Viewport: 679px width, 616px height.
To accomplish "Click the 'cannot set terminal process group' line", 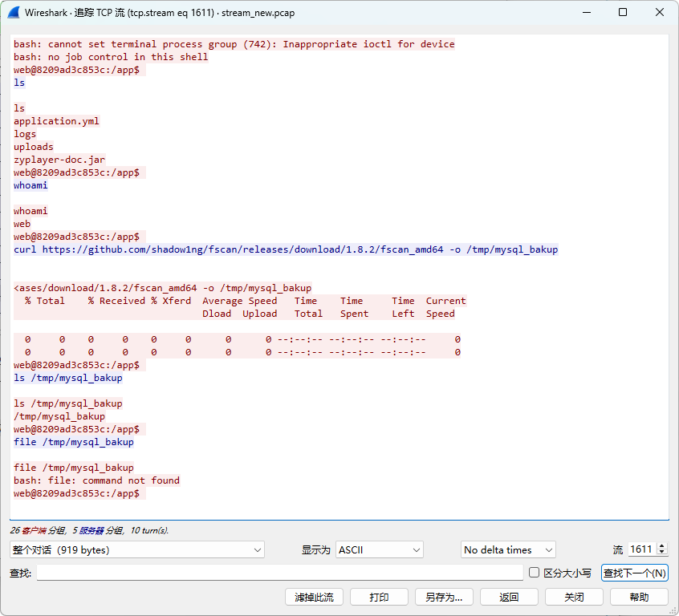I will tap(234, 44).
